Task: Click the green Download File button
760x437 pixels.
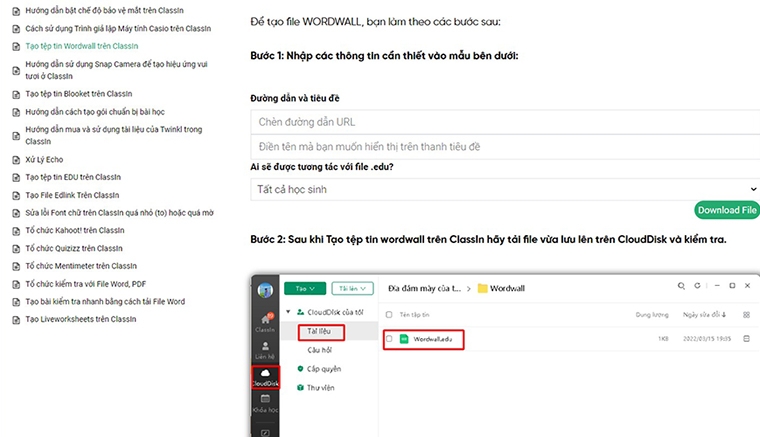Action: 727,210
